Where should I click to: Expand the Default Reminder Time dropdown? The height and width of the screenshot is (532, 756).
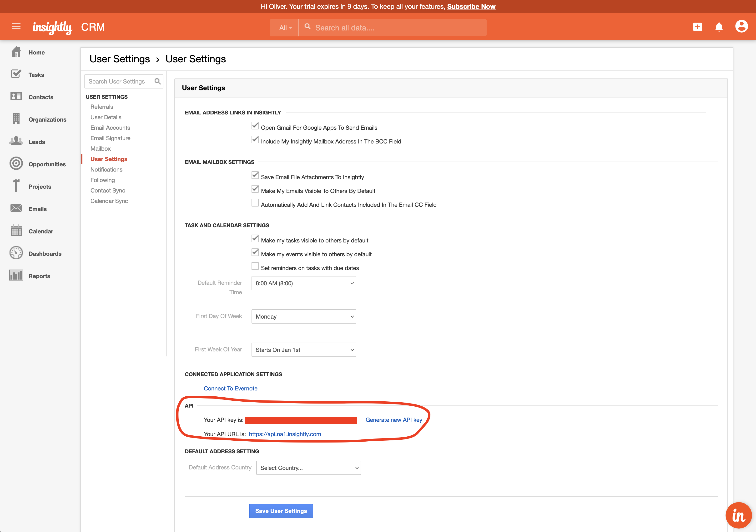(303, 283)
